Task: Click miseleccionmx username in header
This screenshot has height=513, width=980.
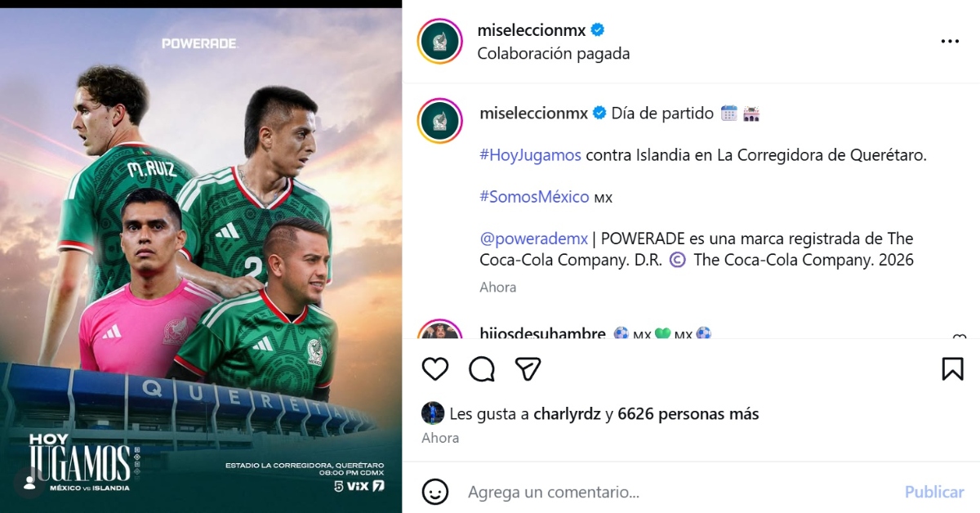Action: point(532,30)
